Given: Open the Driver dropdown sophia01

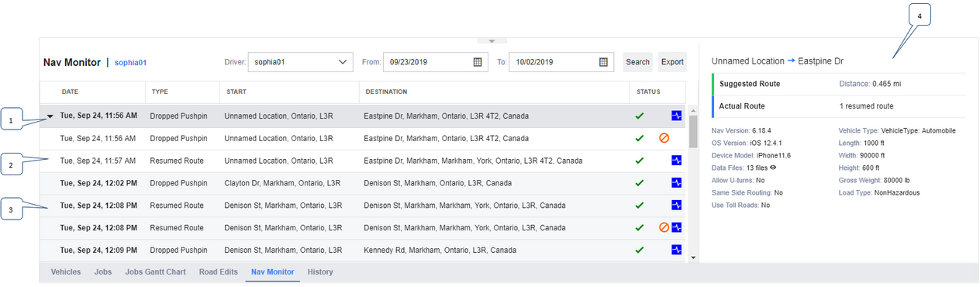Looking at the screenshot, I should (x=301, y=62).
